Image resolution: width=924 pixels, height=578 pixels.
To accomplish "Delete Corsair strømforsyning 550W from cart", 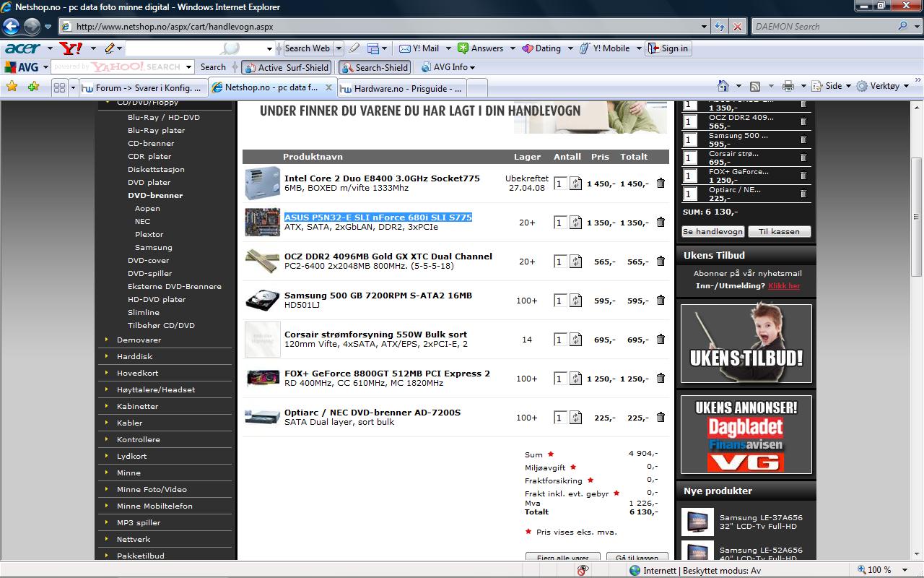I will coord(661,340).
